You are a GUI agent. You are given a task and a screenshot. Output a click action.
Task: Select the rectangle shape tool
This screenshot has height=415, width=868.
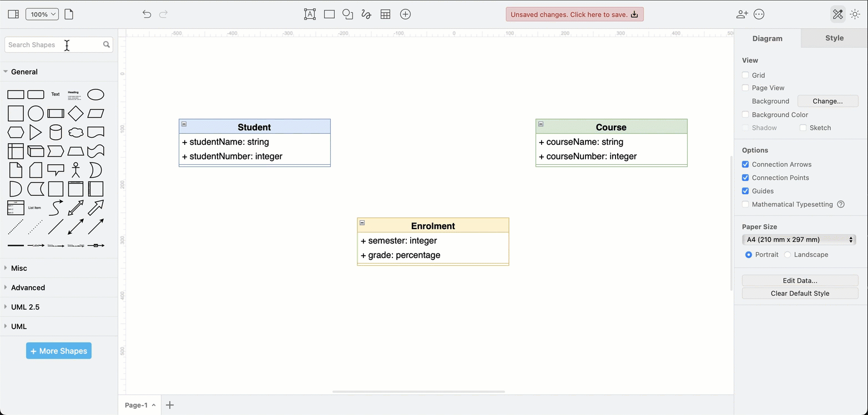(329, 14)
